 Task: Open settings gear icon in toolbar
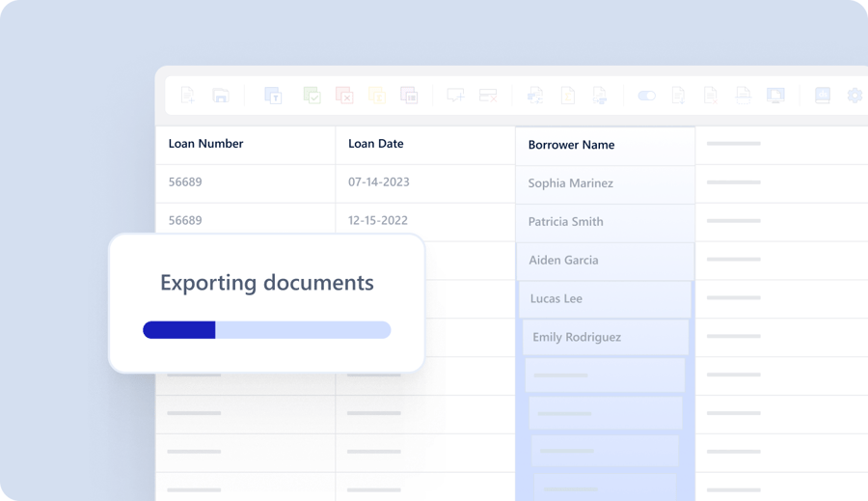point(855,96)
